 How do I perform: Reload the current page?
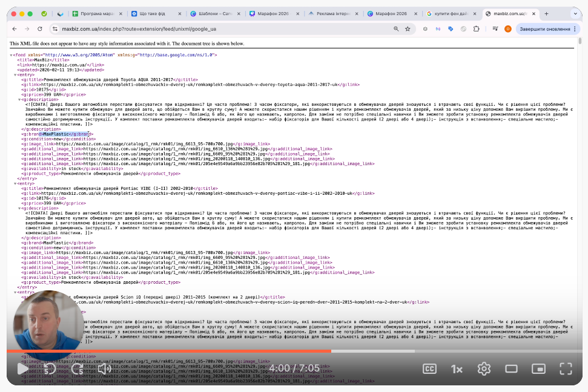click(x=40, y=29)
